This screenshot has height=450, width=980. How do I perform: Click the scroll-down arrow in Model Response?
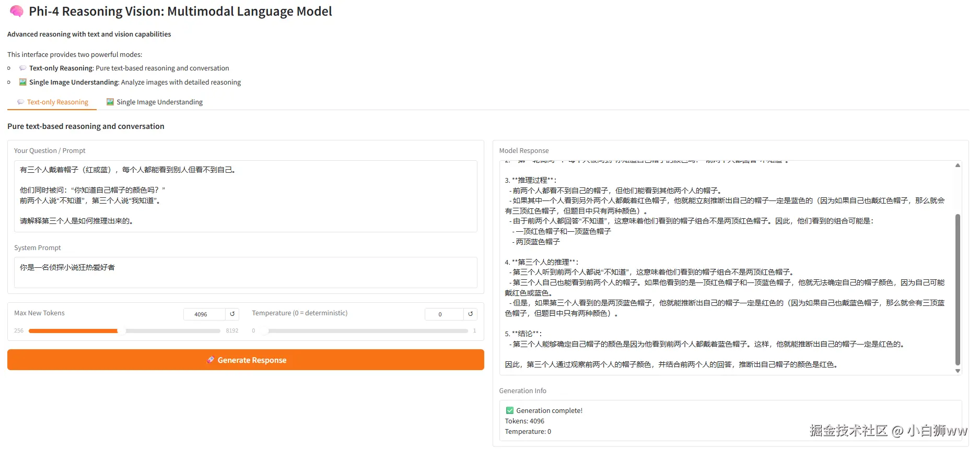[x=958, y=371]
